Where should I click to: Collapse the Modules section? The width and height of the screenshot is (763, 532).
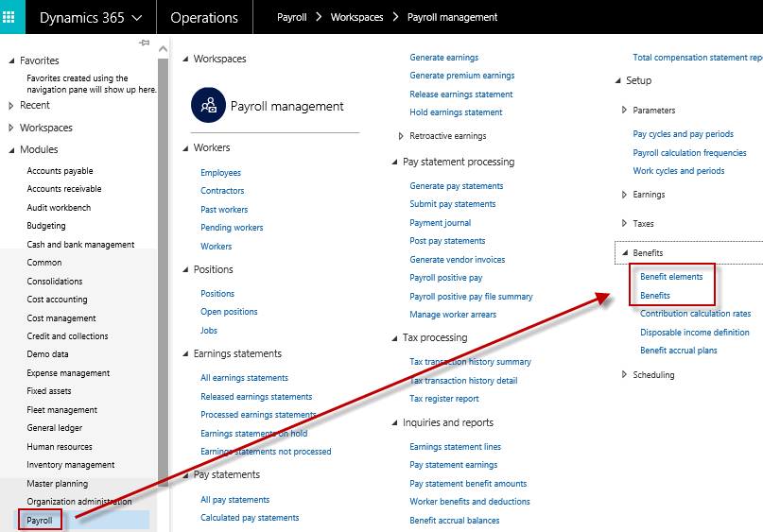coord(11,150)
